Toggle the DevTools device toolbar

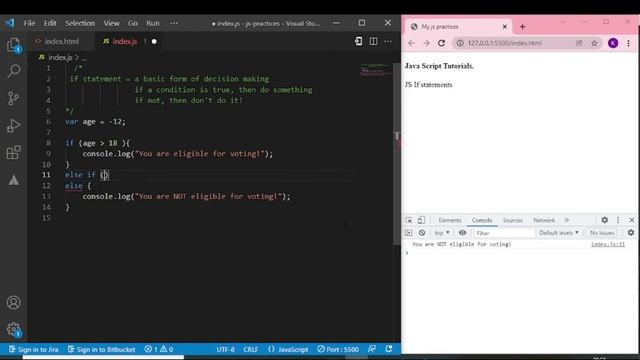click(x=421, y=220)
